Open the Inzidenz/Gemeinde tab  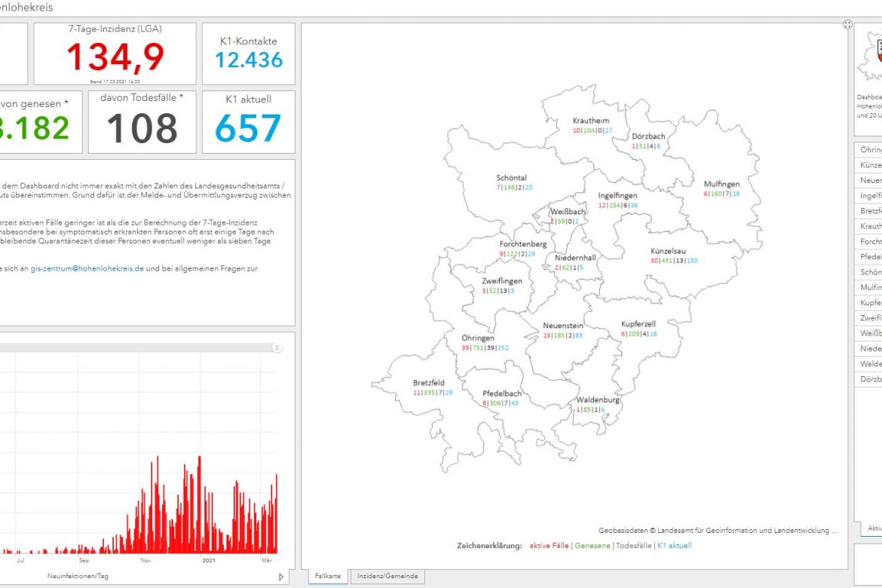[x=387, y=577]
